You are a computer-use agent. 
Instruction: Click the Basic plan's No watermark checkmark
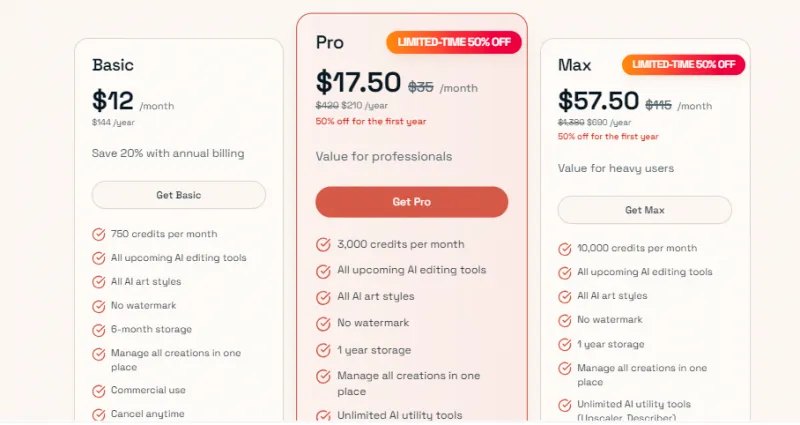(x=99, y=305)
